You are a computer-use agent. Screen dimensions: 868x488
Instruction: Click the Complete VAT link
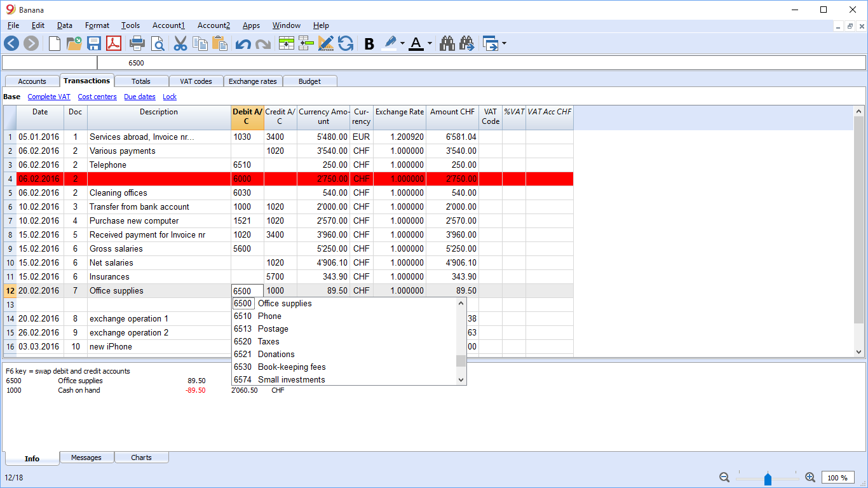49,96
